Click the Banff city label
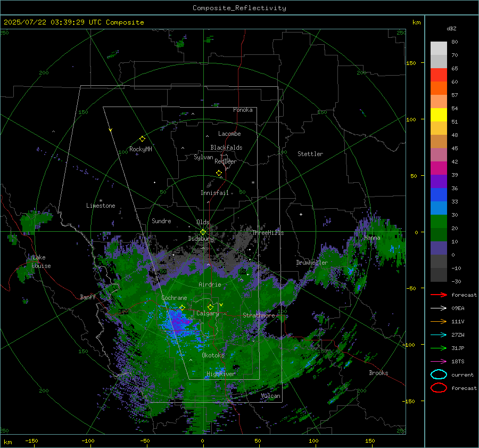479x448 pixels. 88,297
